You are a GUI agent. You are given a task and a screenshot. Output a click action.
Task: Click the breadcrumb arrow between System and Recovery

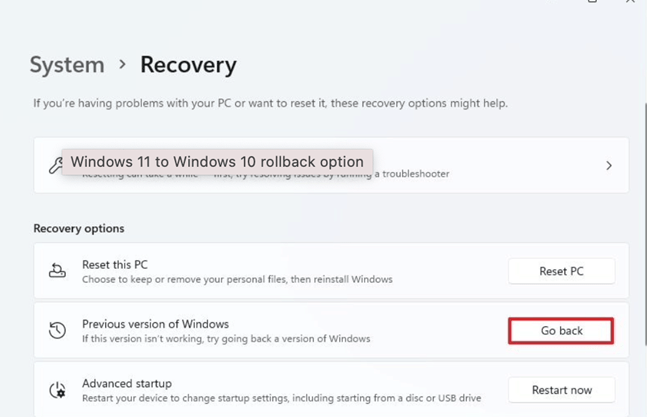tap(122, 64)
